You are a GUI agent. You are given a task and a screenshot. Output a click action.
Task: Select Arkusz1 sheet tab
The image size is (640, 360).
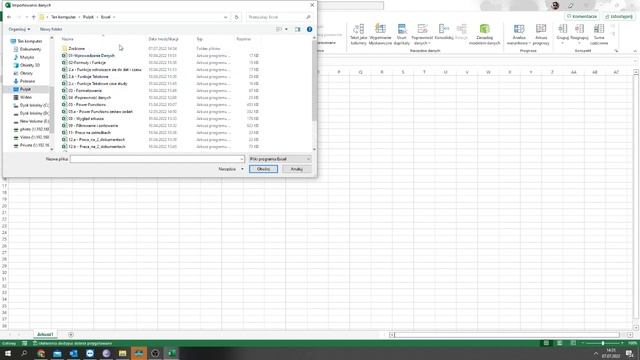coord(45,334)
